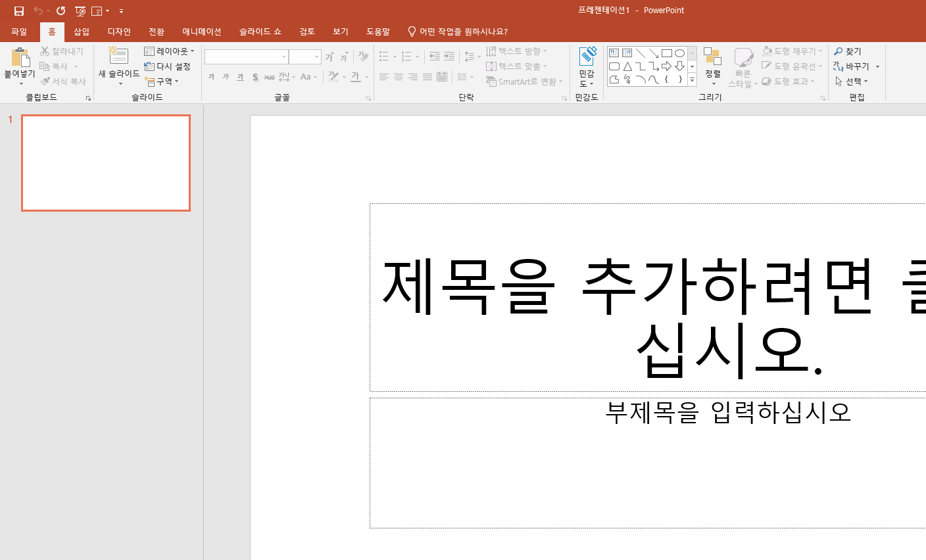This screenshot has width=926, height=560.
Task: Start slideshow from beginning via quick access icon
Action: tap(80, 11)
